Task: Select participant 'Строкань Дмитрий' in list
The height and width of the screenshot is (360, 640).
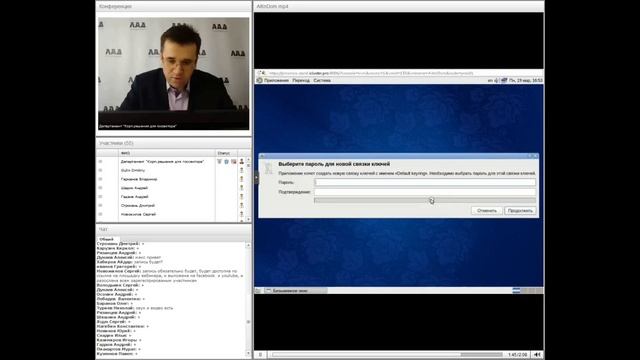Action: 138,206
